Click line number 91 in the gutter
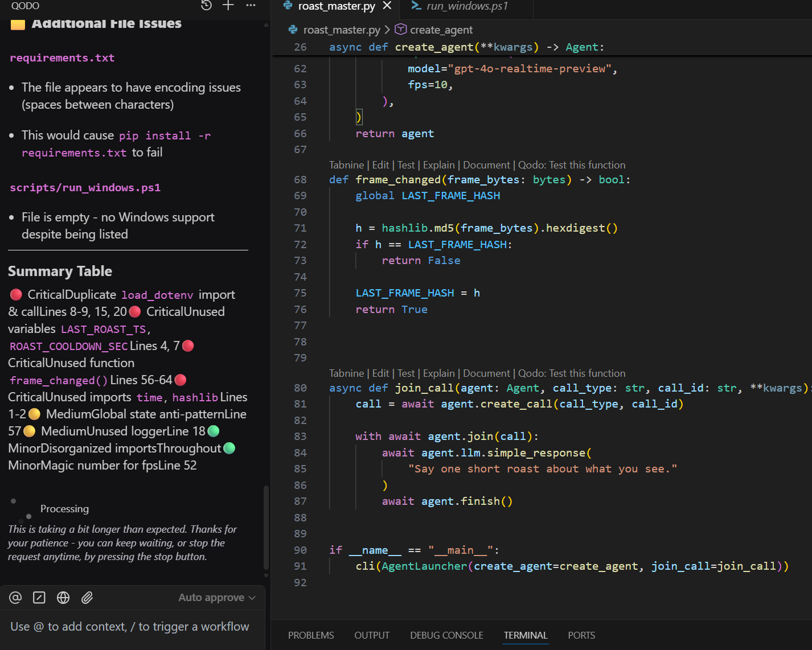The height and width of the screenshot is (650, 812). pos(300,566)
